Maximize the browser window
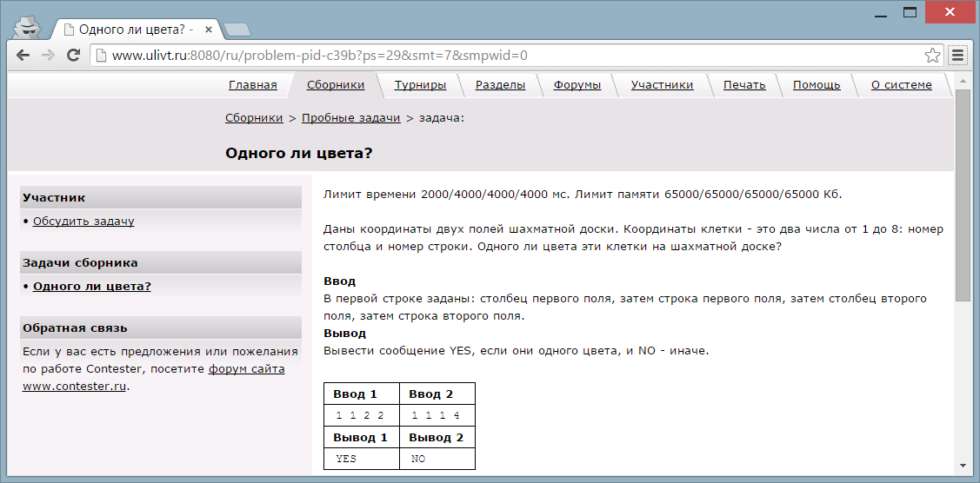 click(910, 12)
